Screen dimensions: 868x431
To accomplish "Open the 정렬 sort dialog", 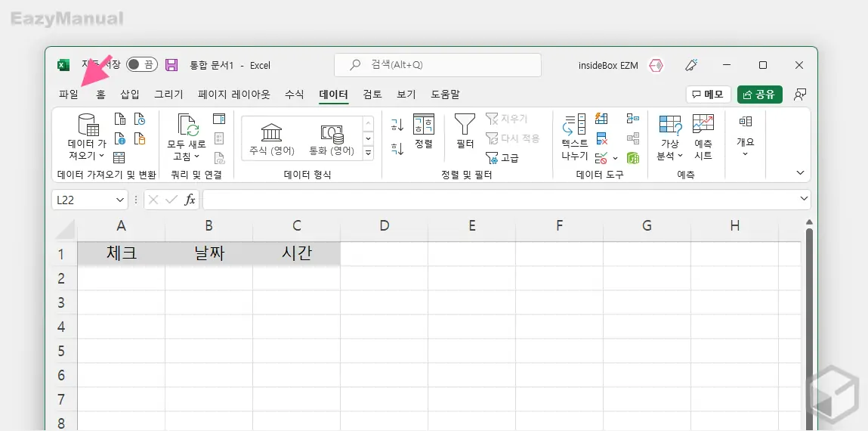I will (x=424, y=132).
